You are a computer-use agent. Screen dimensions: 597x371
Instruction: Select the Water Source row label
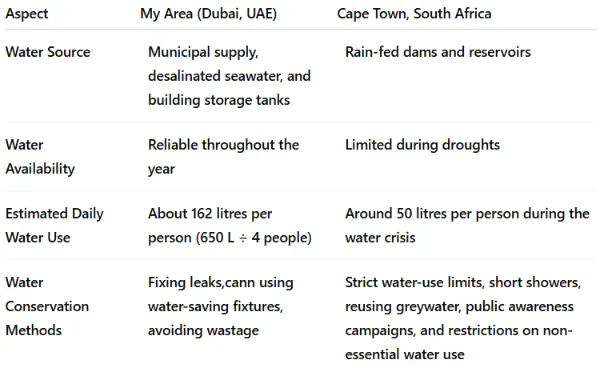click(48, 52)
